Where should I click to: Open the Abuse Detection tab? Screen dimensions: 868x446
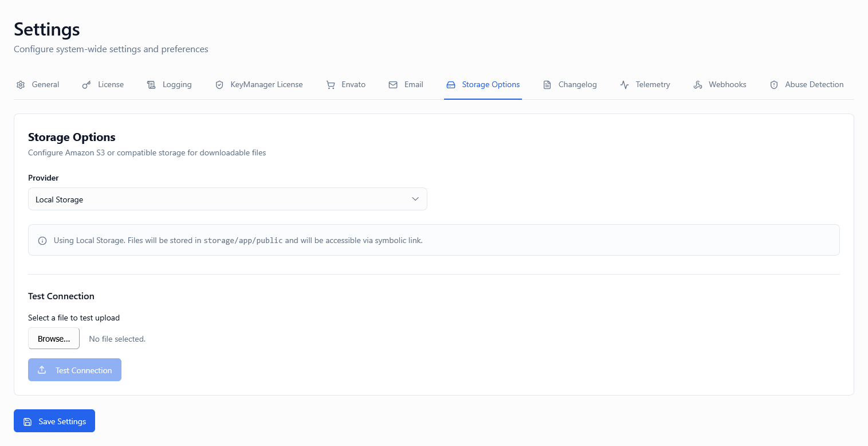point(814,85)
